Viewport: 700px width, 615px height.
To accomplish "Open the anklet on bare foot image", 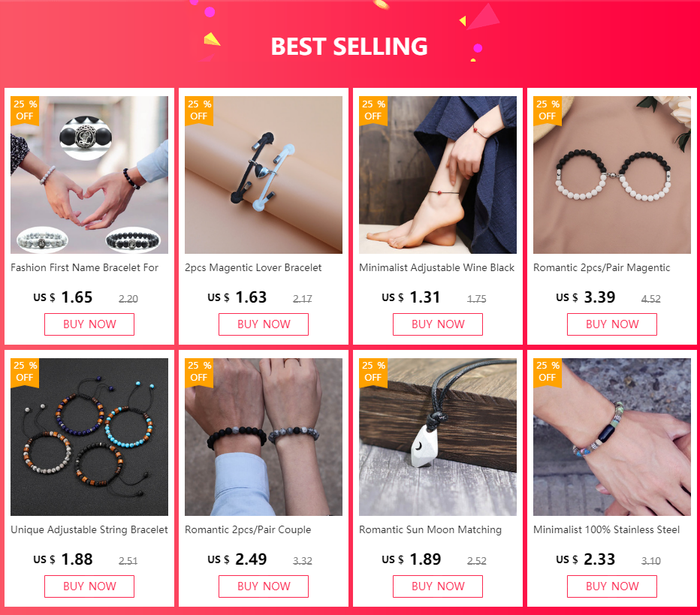I will (x=437, y=175).
